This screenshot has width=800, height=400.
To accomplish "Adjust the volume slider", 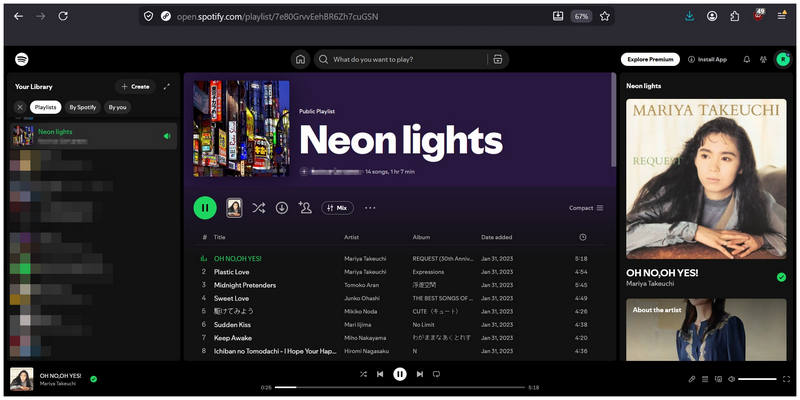I will 757,379.
